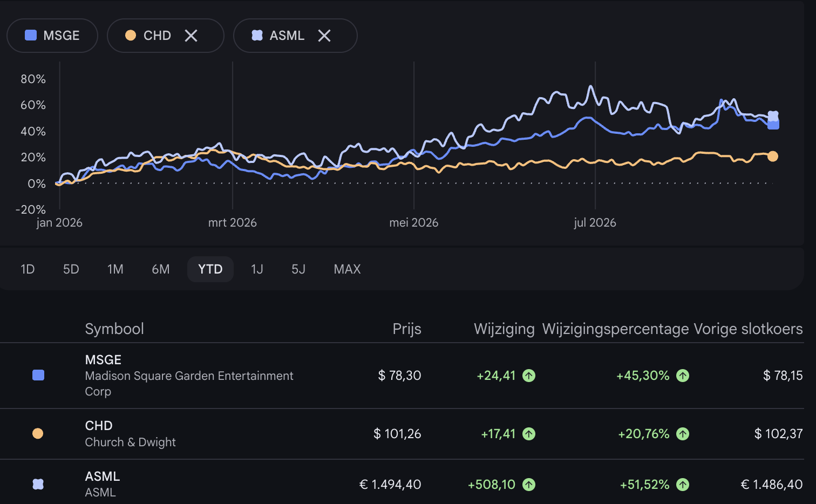Remove ASML from the comparison chart
The image size is (816, 504).
click(324, 36)
